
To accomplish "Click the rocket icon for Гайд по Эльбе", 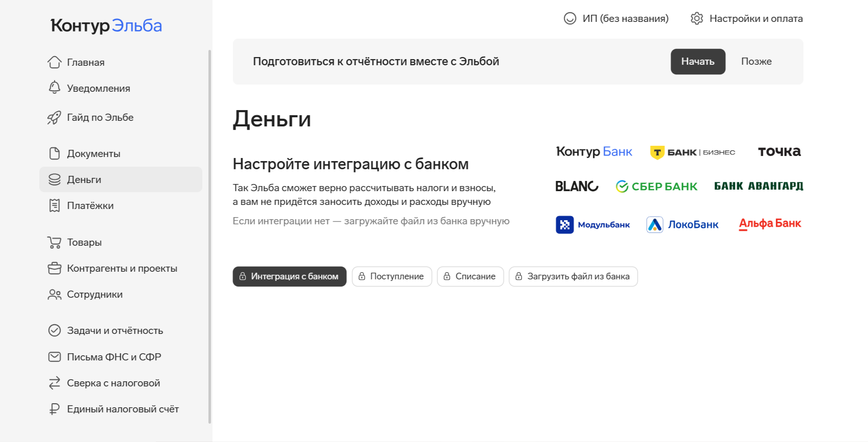I will click(54, 118).
